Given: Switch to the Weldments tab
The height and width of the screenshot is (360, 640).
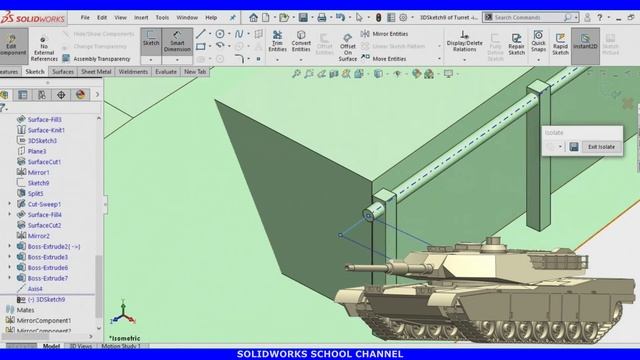Looking at the screenshot, I should 133,72.
